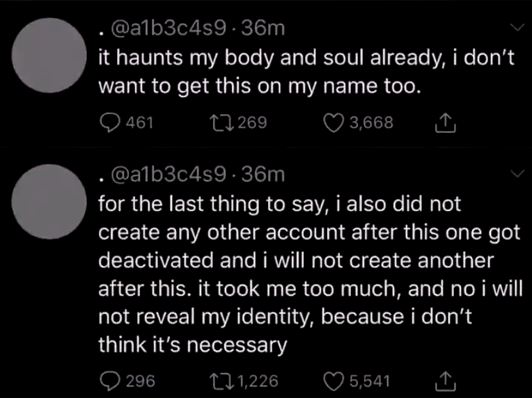Expand the chevron menu on the 'deactivated' tweet
Image resolution: width=532 pixels, height=398 pixels.
point(517,174)
